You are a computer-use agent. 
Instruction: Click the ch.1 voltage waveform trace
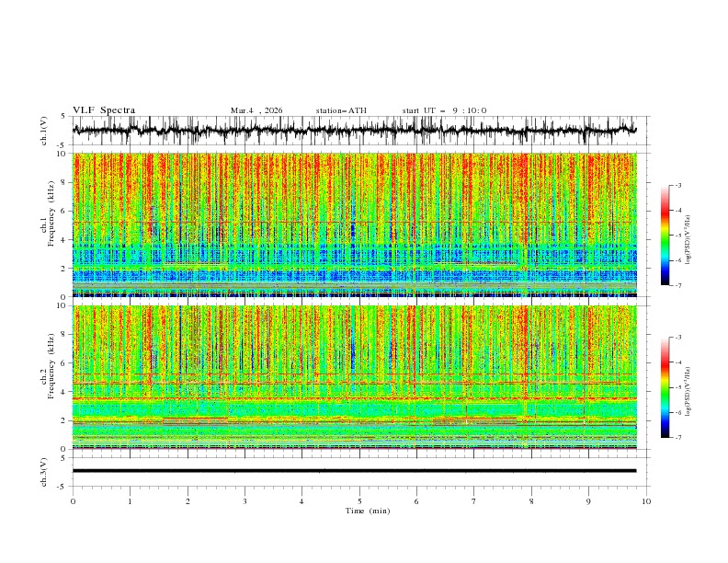(354, 131)
